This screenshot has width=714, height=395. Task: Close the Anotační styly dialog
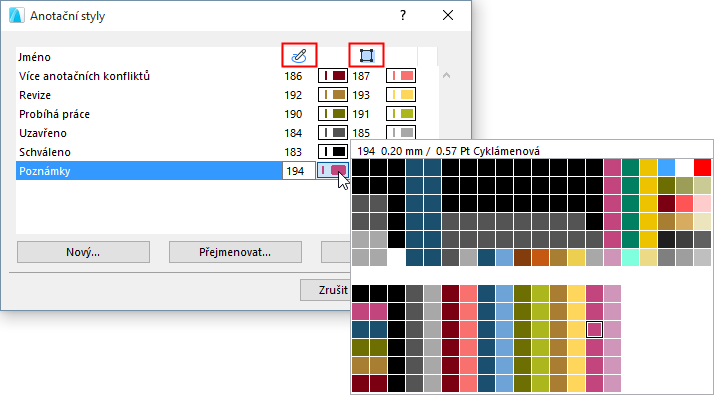(x=448, y=15)
